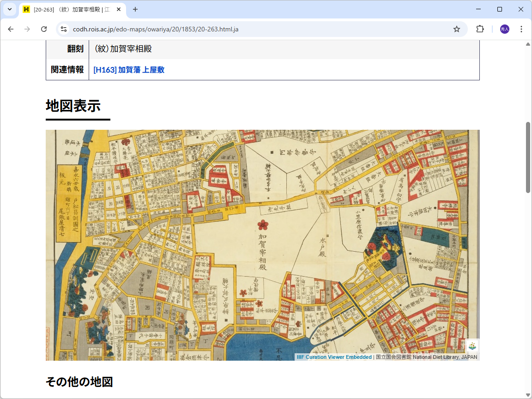Open the browser extensions puzzle icon
This screenshot has width=532, height=399.
[480, 29]
